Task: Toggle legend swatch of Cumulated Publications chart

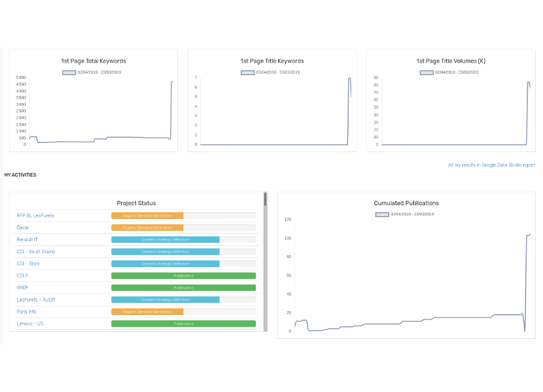Action: [x=382, y=214]
